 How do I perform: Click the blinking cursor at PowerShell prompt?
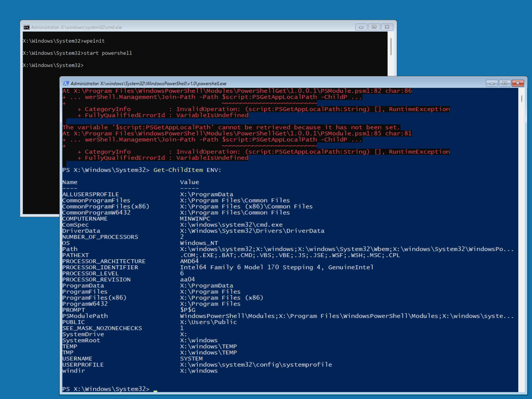click(x=155, y=390)
